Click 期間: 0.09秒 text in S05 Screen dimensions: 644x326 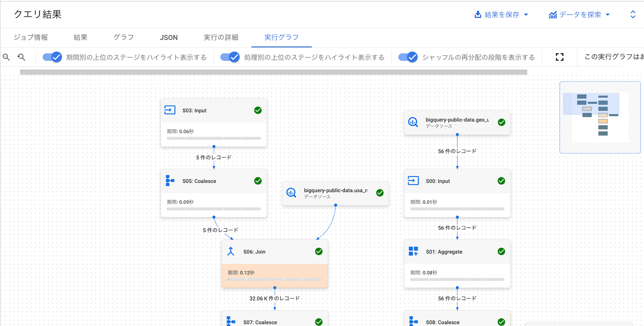[180, 202]
